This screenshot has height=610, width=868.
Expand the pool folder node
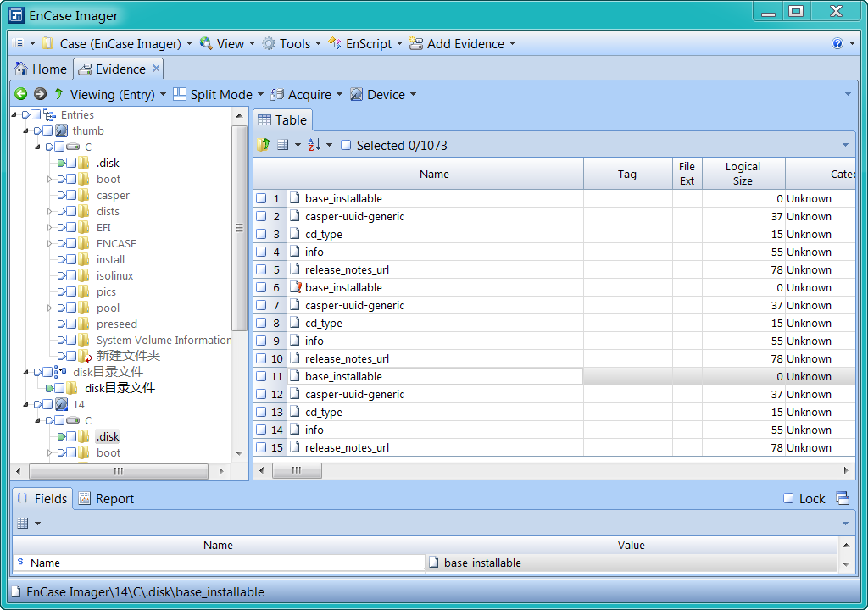coord(49,308)
